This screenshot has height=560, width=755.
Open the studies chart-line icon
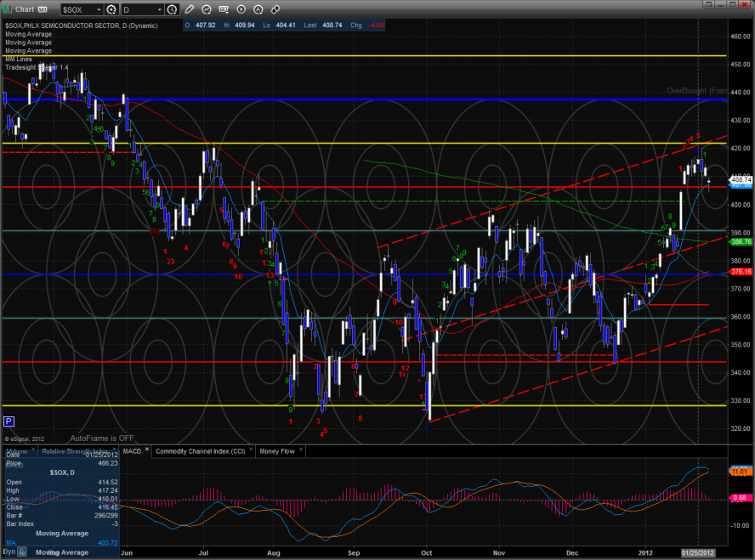pos(207,9)
